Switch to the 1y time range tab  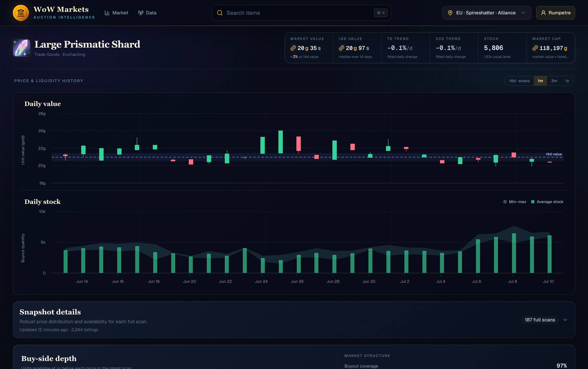coord(567,81)
